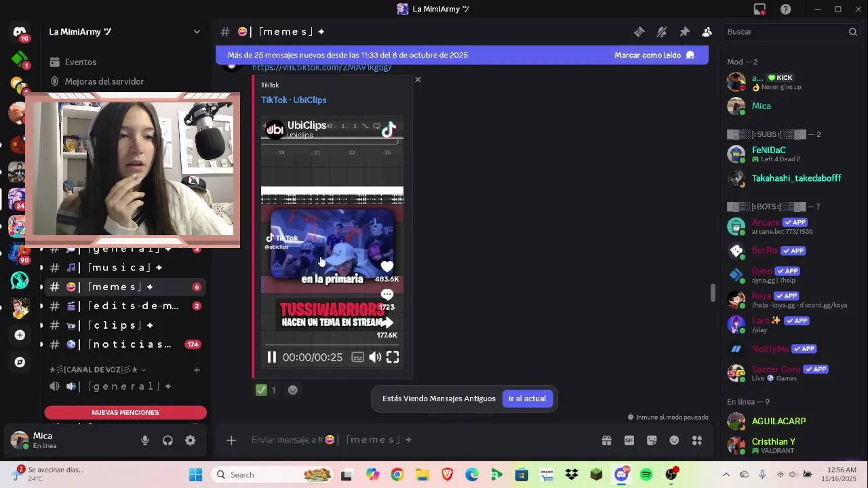Show hidden icons in system tray
This screenshot has height=488, width=868.
pyautogui.click(x=726, y=474)
